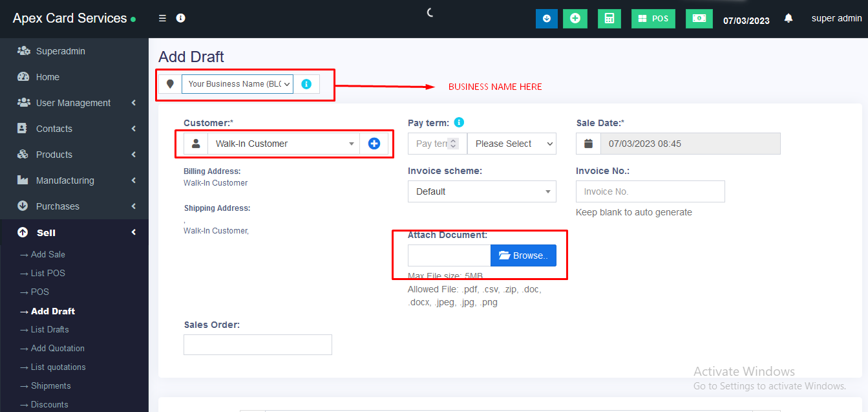
Task: Click the hamburger menu icon in header
Action: pyautogui.click(x=163, y=18)
